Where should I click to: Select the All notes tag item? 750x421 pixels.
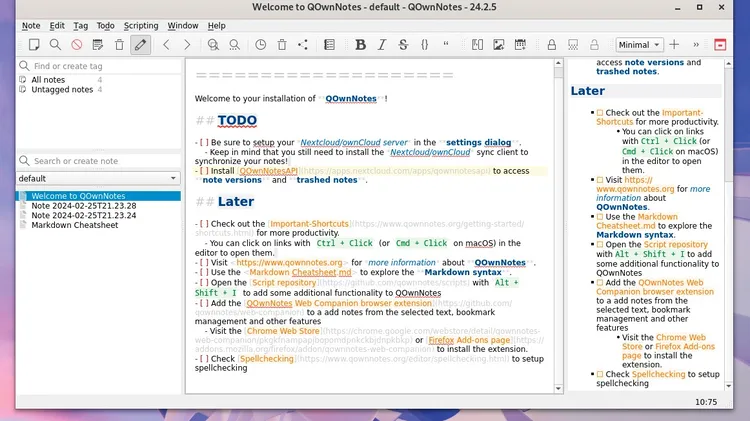click(48, 80)
